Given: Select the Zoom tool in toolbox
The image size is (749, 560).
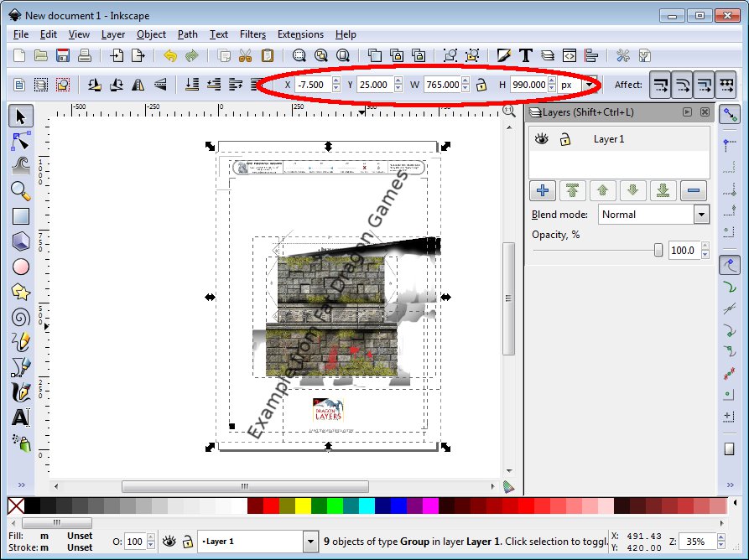Looking at the screenshot, I should click(x=21, y=190).
